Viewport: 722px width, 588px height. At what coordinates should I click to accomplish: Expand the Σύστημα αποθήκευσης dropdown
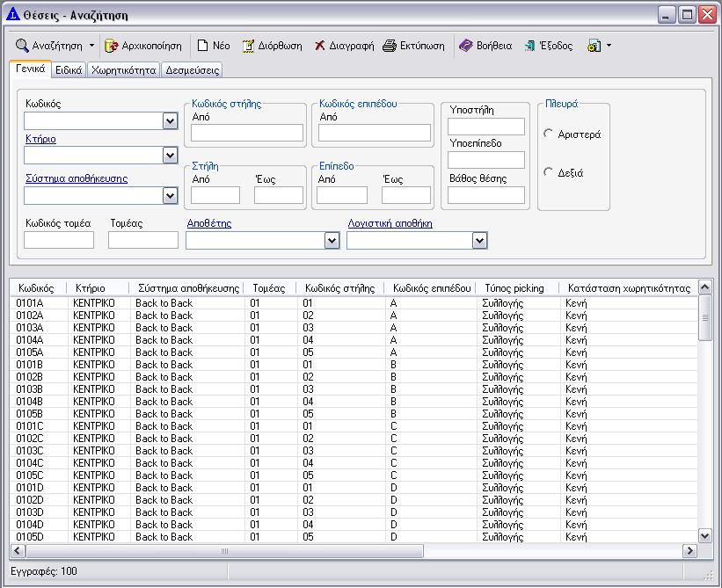(170, 196)
